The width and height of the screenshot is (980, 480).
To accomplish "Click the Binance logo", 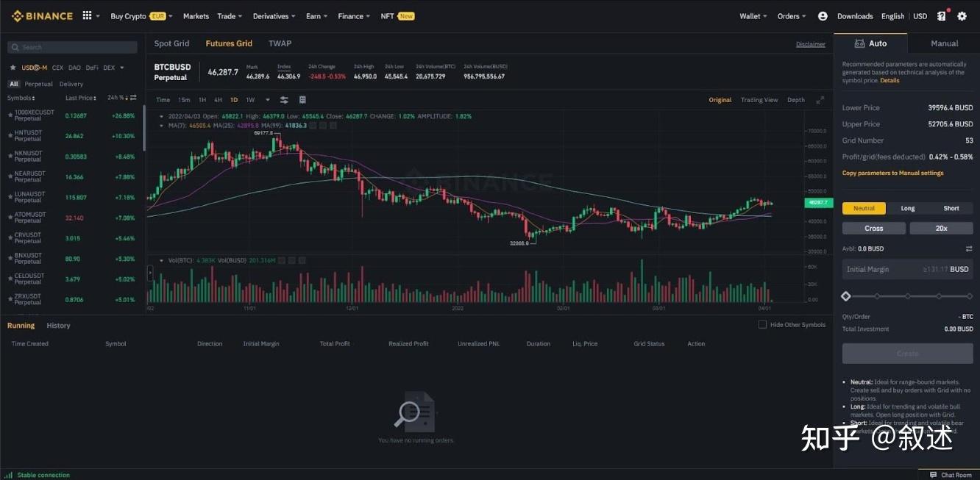I will coord(41,16).
